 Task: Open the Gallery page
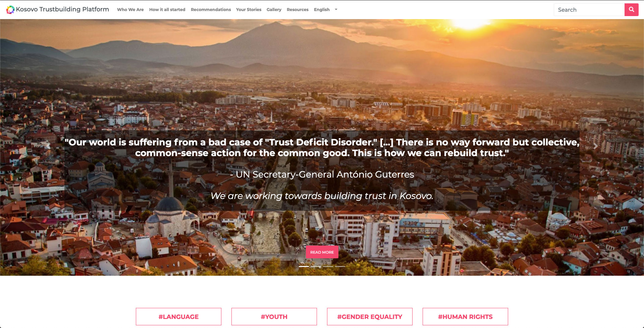click(x=274, y=10)
